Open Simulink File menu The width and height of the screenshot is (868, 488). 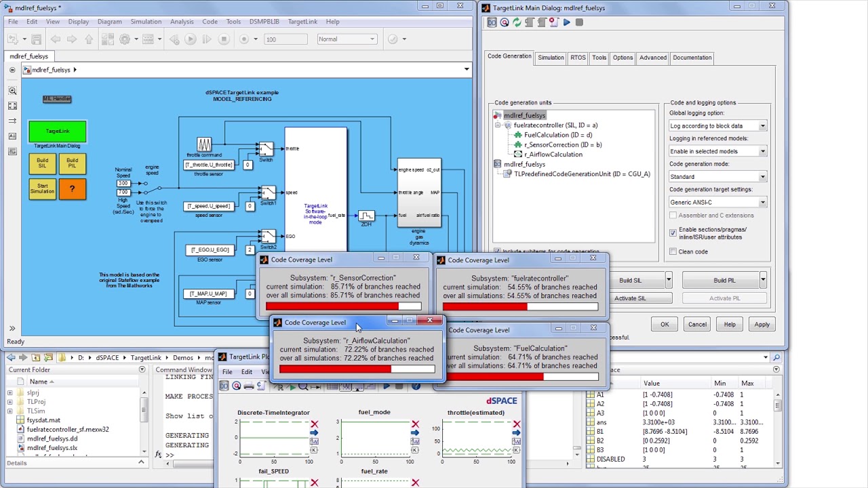point(13,22)
